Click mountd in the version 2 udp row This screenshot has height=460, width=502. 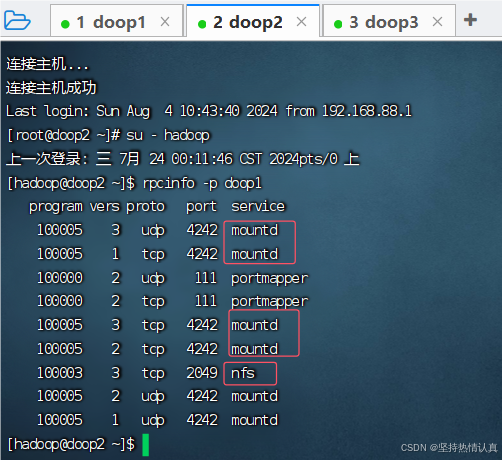tap(255, 396)
